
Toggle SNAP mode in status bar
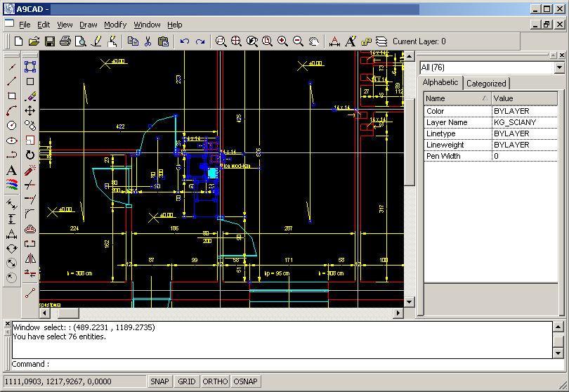pos(159,381)
